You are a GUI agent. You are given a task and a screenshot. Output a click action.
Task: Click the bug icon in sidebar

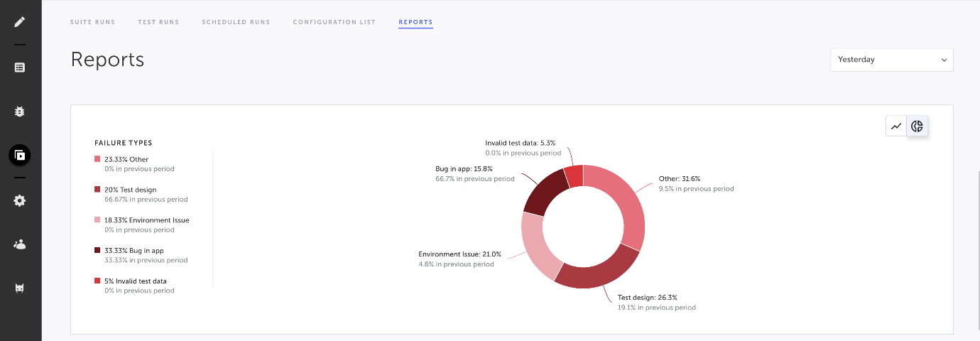[20, 112]
